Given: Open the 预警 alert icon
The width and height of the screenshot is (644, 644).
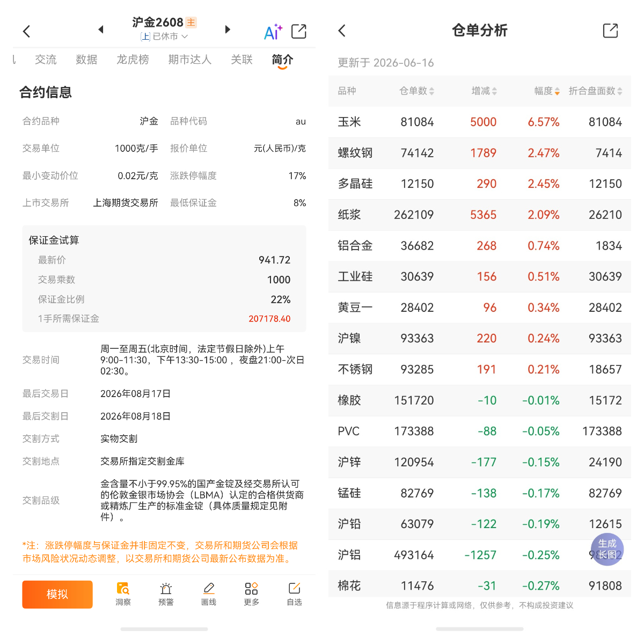Looking at the screenshot, I should pyautogui.click(x=166, y=594).
